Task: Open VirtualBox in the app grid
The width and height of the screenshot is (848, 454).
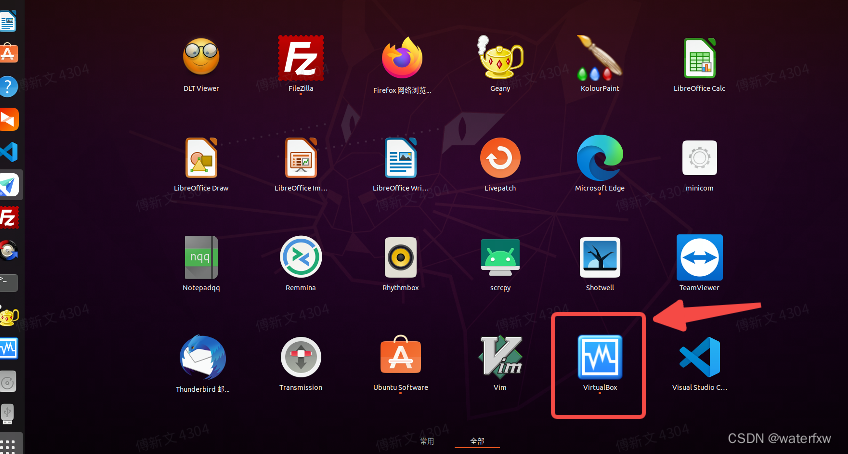Action: coord(600,357)
